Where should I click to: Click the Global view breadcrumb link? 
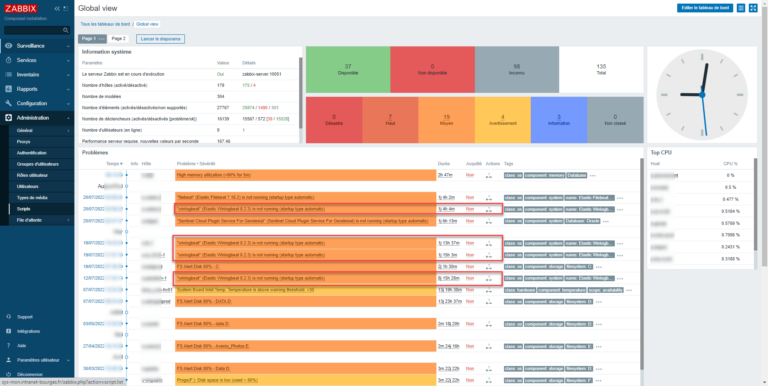pos(147,24)
